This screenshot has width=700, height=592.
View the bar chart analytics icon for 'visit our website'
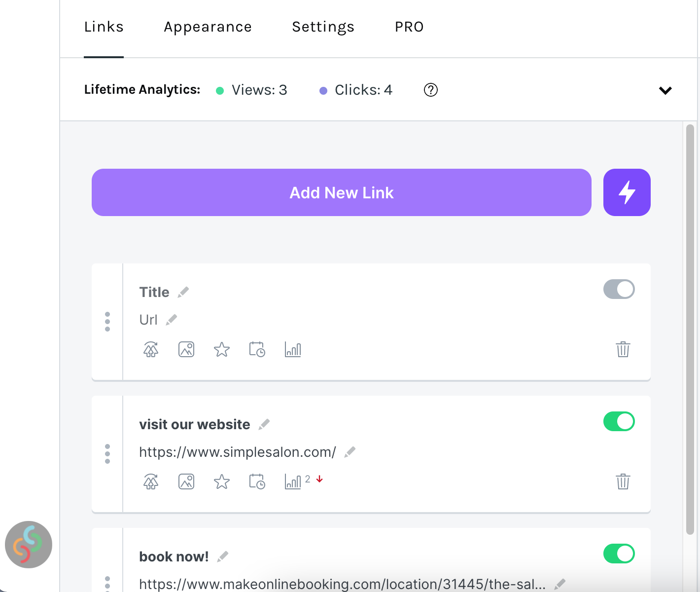pyautogui.click(x=293, y=481)
